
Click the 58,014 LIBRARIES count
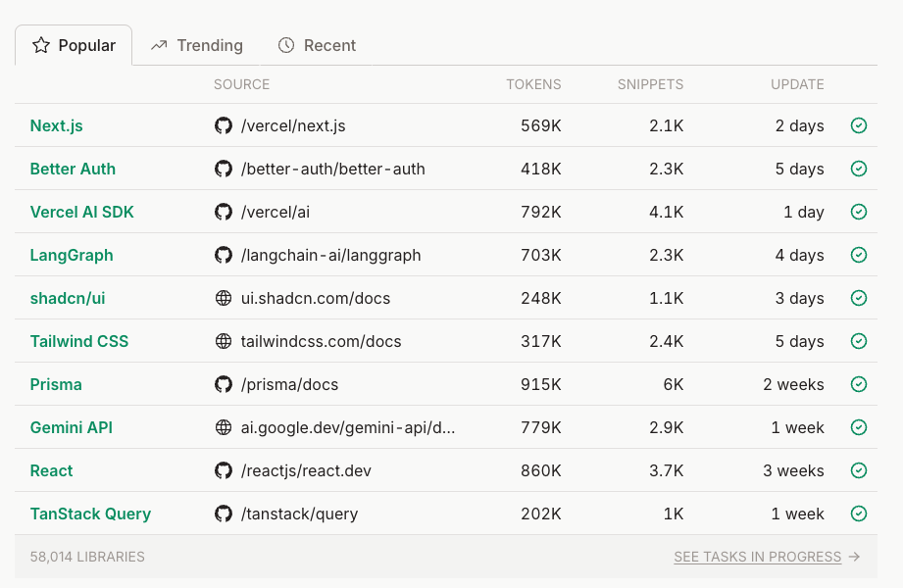click(x=87, y=557)
